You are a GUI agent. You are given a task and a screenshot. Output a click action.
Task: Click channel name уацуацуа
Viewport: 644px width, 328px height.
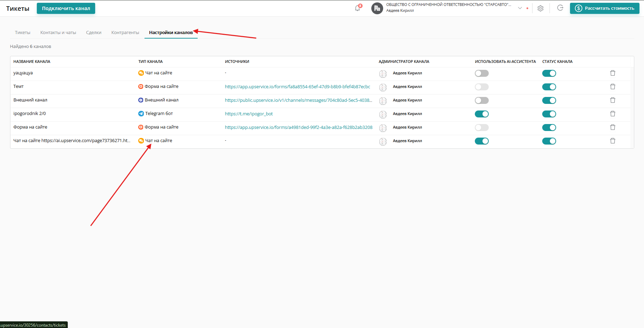click(23, 73)
